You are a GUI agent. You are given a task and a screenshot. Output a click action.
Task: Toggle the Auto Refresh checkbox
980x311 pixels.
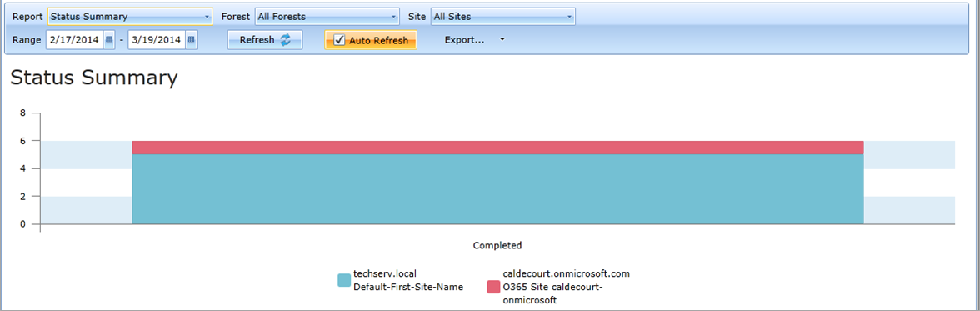(x=338, y=40)
